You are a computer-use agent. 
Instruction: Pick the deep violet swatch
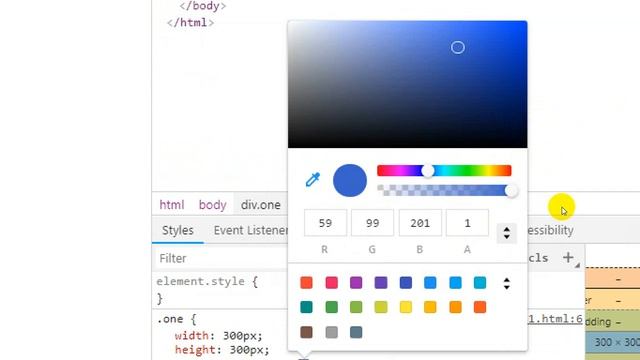381,282
